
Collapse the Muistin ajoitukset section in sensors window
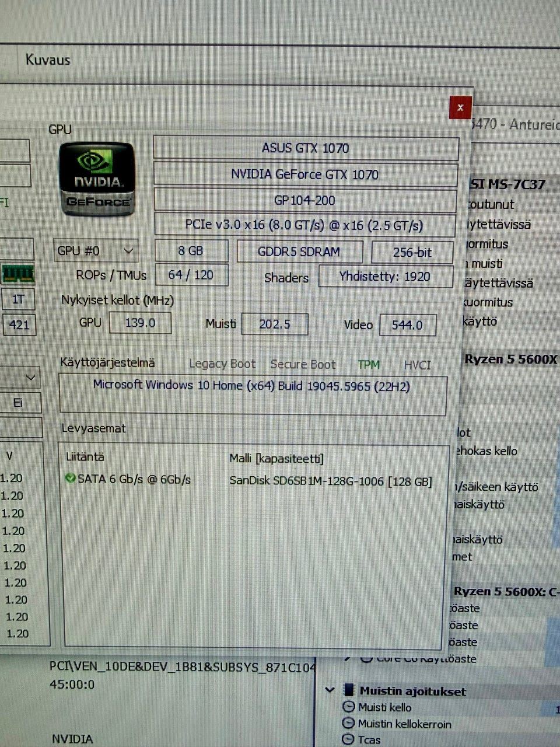[330, 690]
